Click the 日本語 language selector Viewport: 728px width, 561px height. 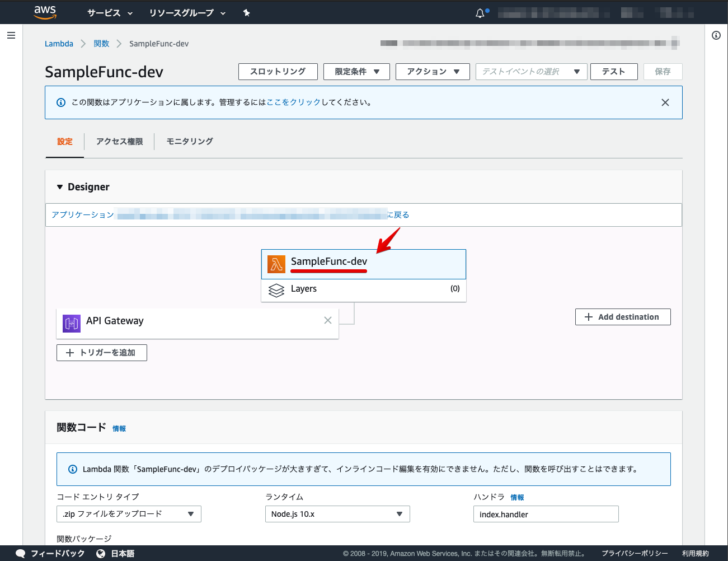click(123, 553)
